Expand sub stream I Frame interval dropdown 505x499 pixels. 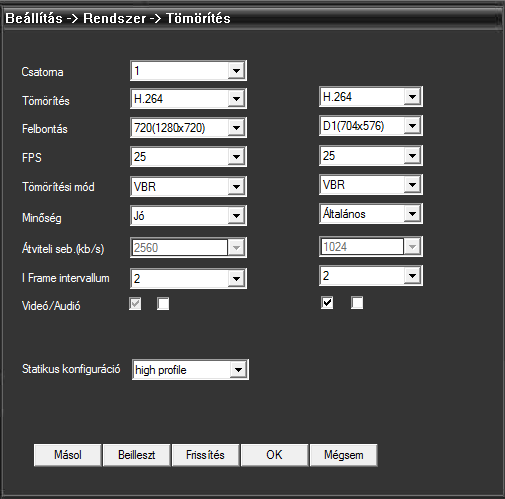[x=371, y=276]
